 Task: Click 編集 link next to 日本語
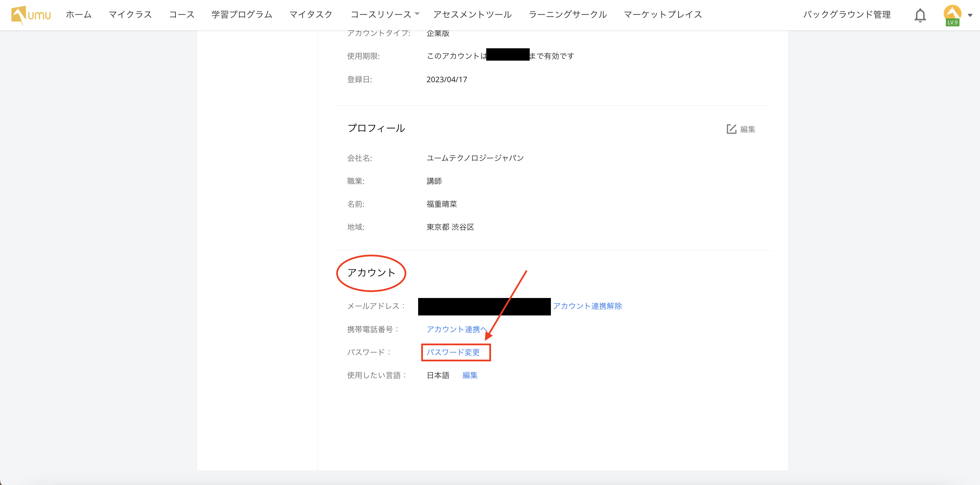tap(469, 375)
